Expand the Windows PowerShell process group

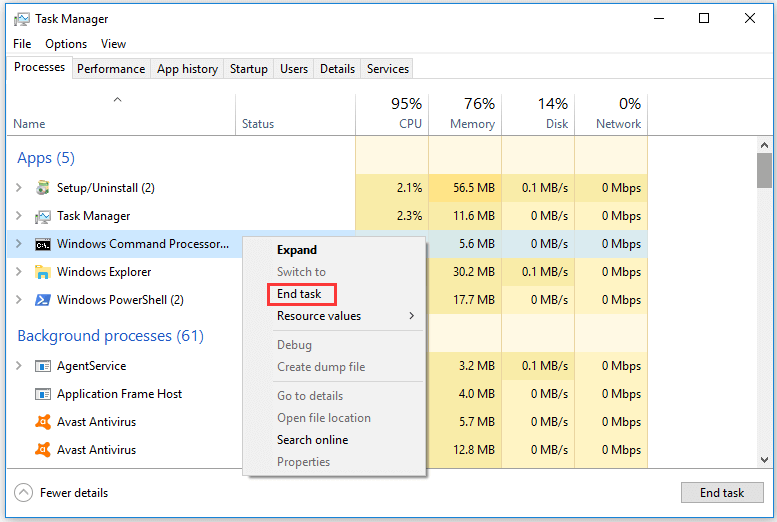18,300
